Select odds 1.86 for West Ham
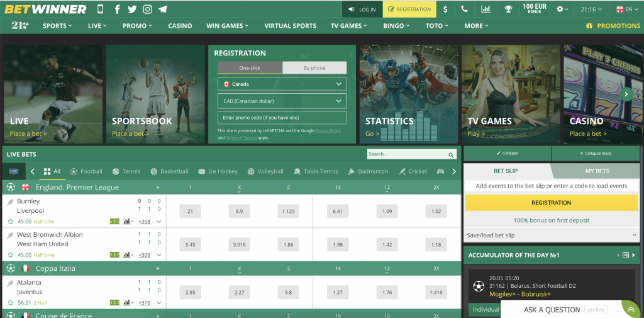 pos(288,244)
